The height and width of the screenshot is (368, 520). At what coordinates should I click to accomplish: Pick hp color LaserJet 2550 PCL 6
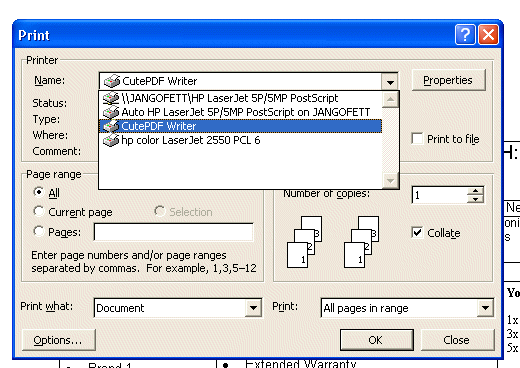(x=240, y=140)
